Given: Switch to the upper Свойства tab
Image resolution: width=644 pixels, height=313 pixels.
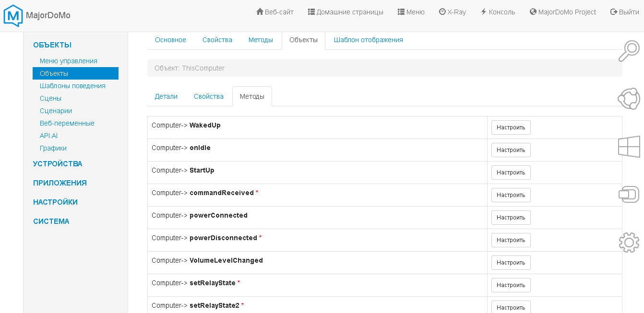Looking at the screenshot, I should (217, 40).
